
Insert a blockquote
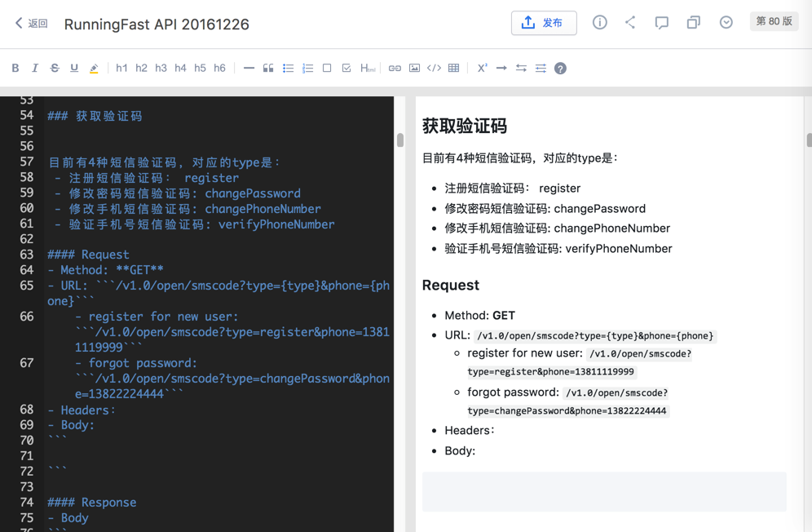click(268, 68)
